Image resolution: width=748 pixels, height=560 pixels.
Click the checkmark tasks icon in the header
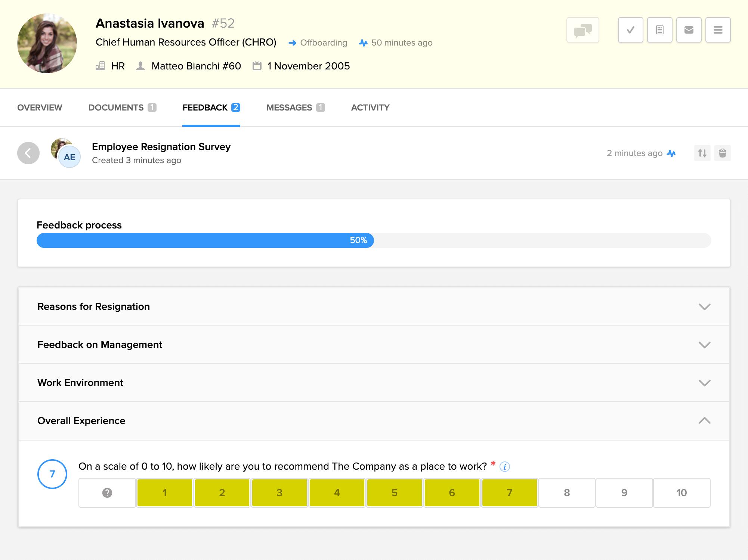tap(630, 29)
